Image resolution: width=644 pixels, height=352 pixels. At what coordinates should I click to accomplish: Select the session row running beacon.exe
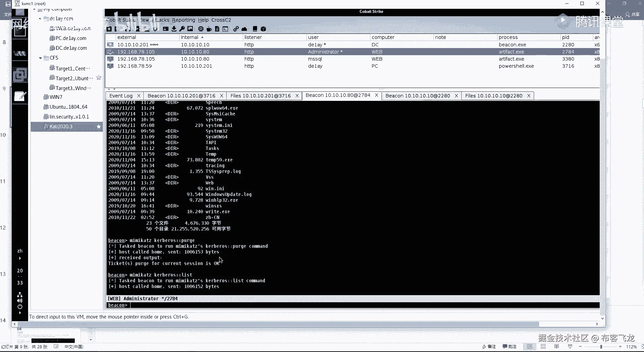353,45
